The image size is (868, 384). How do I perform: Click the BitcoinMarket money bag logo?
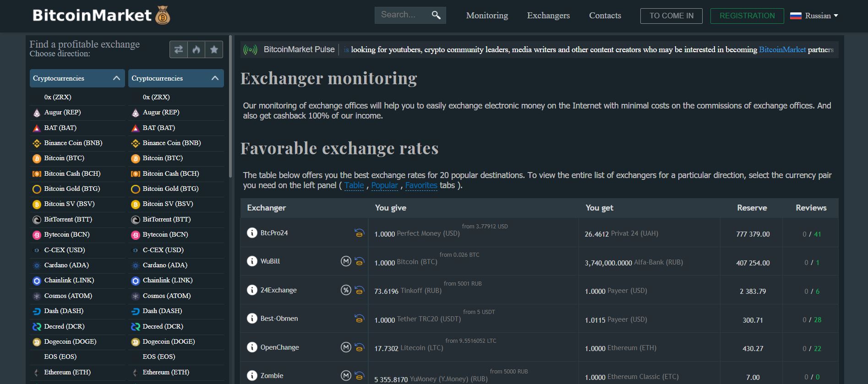pos(163,15)
